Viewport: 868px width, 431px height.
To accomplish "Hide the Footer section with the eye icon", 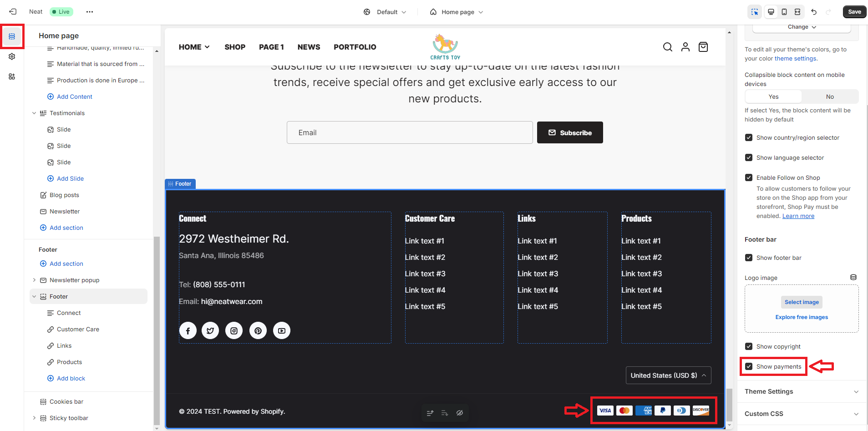I will pos(459,413).
